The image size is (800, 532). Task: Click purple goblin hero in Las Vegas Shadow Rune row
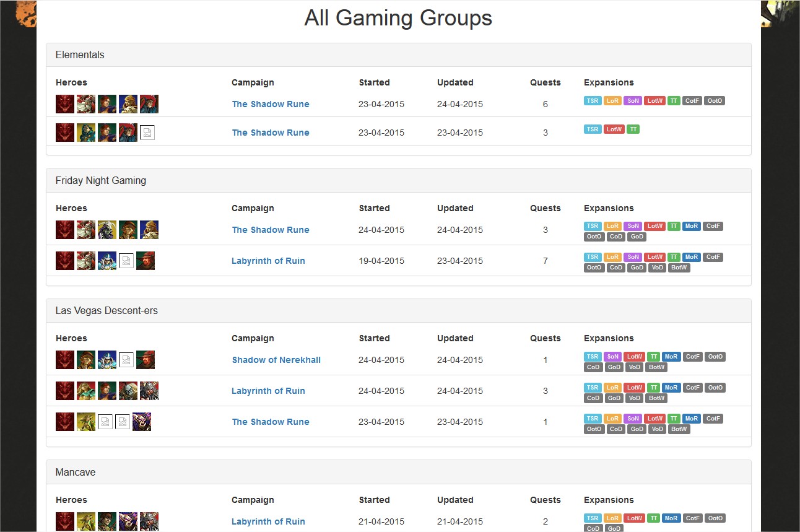142,422
